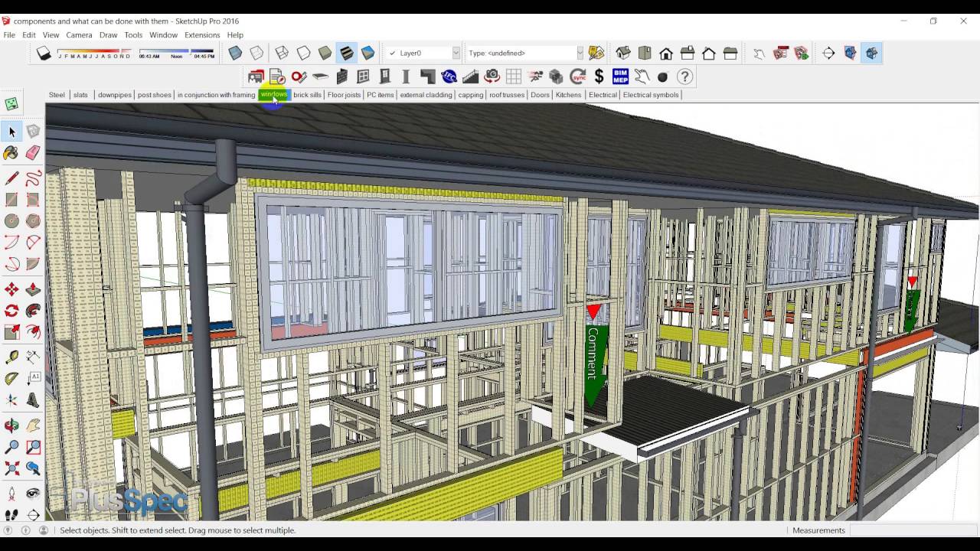
Task: Switch to the windows scene tab
Action: coord(273,95)
